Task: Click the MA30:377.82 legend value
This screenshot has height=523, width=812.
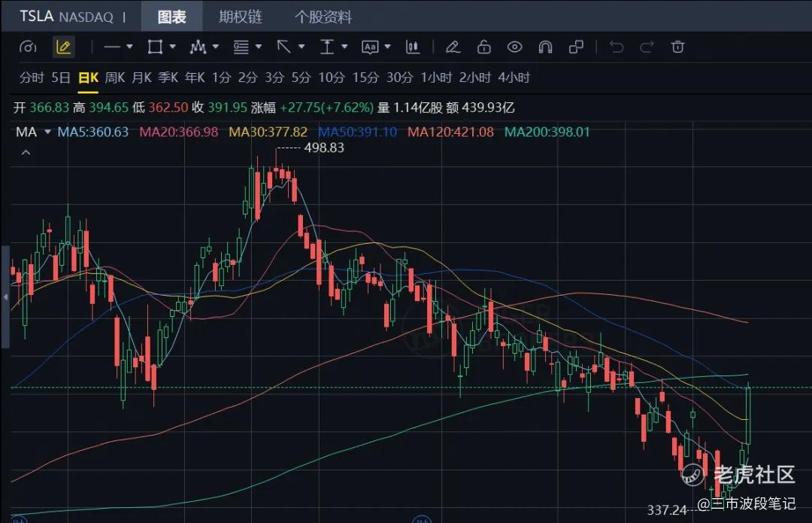Action: click(268, 132)
